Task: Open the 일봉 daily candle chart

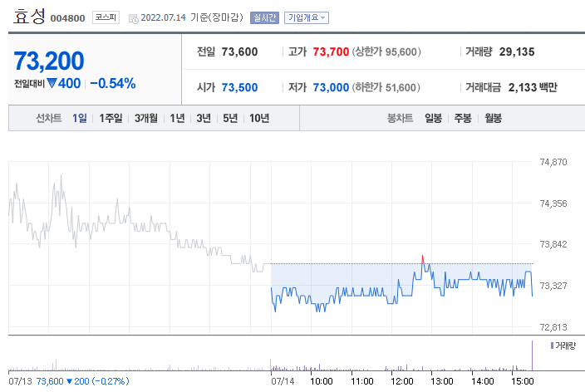Action: (x=433, y=118)
